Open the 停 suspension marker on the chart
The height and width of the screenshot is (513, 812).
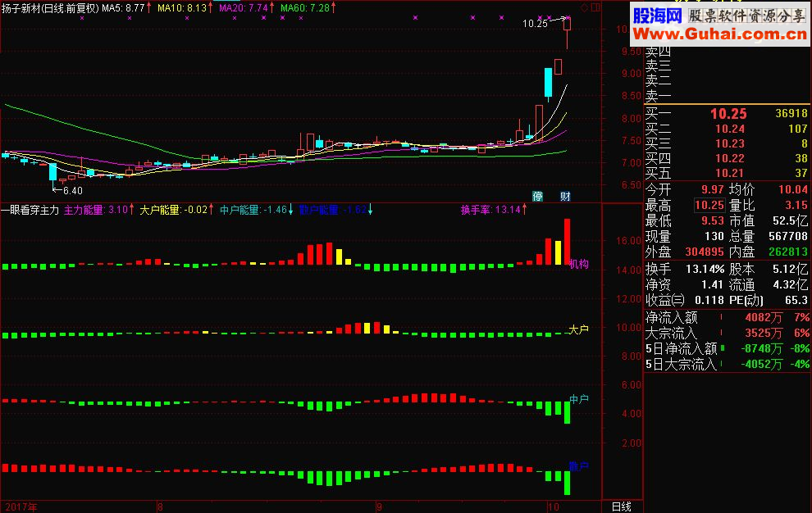[538, 196]
